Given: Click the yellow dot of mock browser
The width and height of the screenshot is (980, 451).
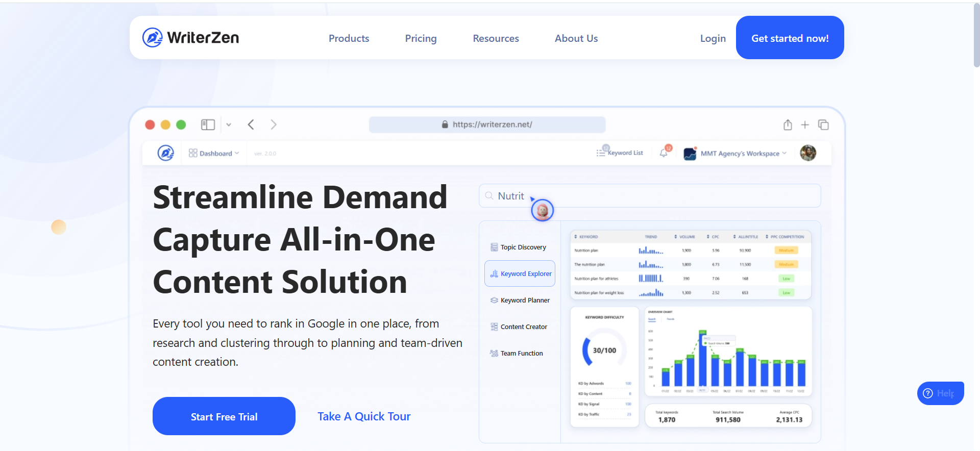Looking at the screenshot, I should tap(165, 124).
